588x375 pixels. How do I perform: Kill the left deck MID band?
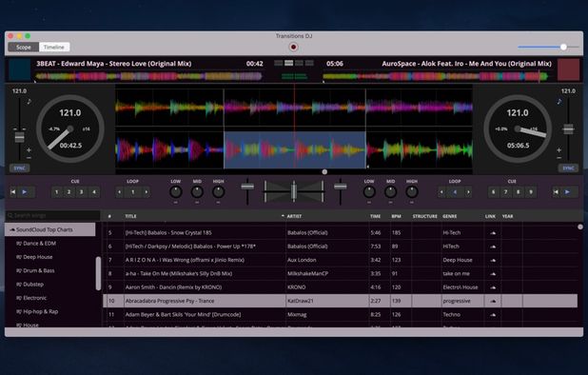coord(197,203)
